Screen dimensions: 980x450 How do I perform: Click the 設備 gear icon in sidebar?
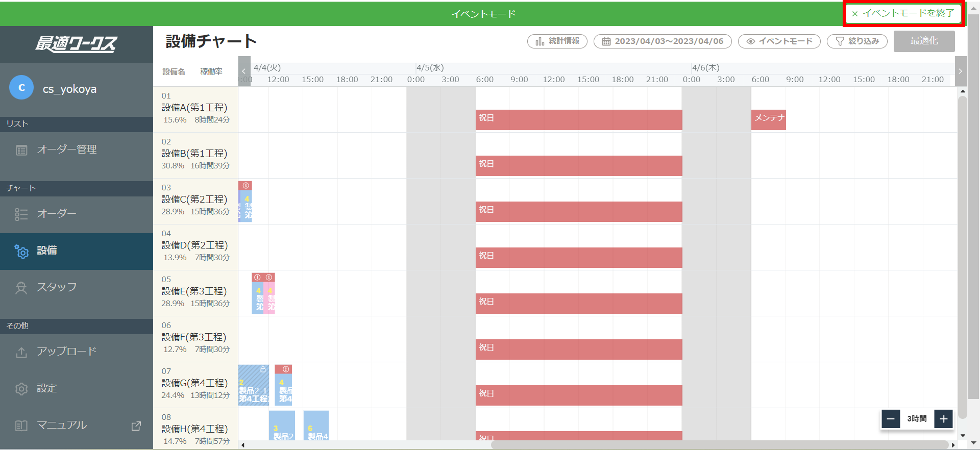tap(22, 251)
